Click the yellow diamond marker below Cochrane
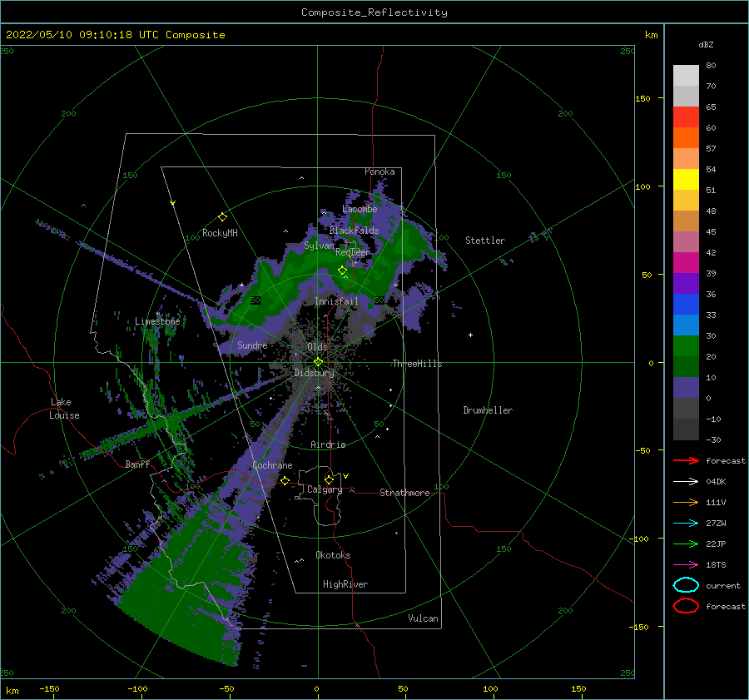Viewport: 749px width, 700px height. 285,480
